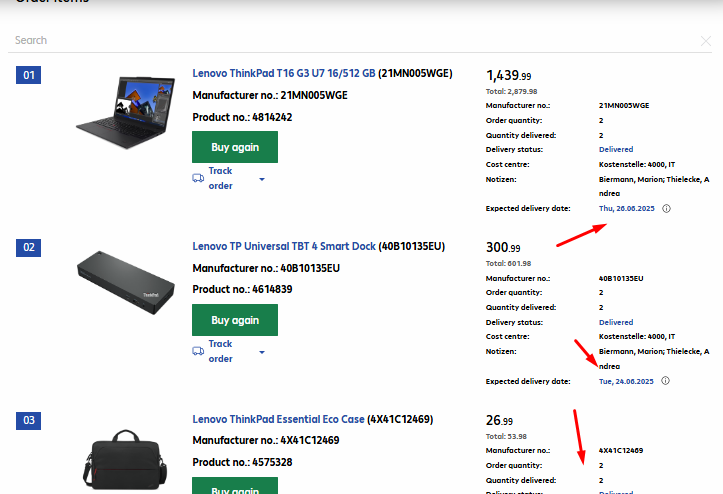Image resolution: width=723 pixels, height=494 pixels.
Task: Click the ThinkPad T16 laptop thumbnail
Action: [125, 112]
